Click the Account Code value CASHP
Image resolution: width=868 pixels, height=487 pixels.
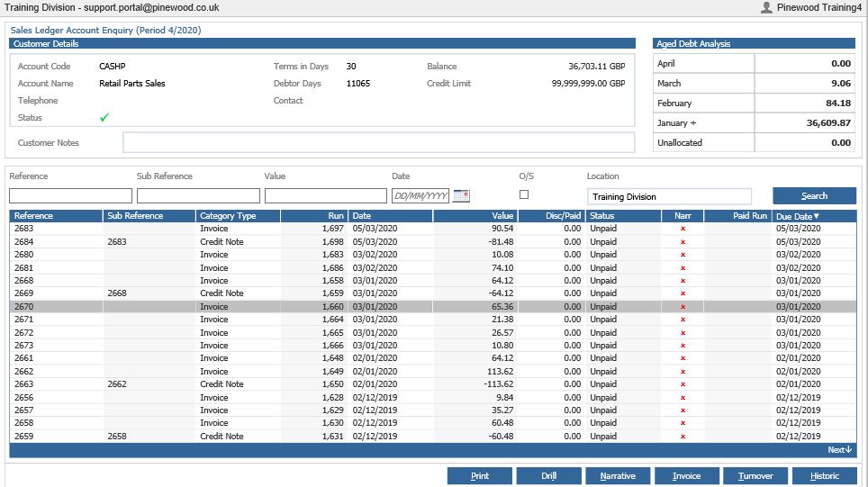click(x=113, y=66)
